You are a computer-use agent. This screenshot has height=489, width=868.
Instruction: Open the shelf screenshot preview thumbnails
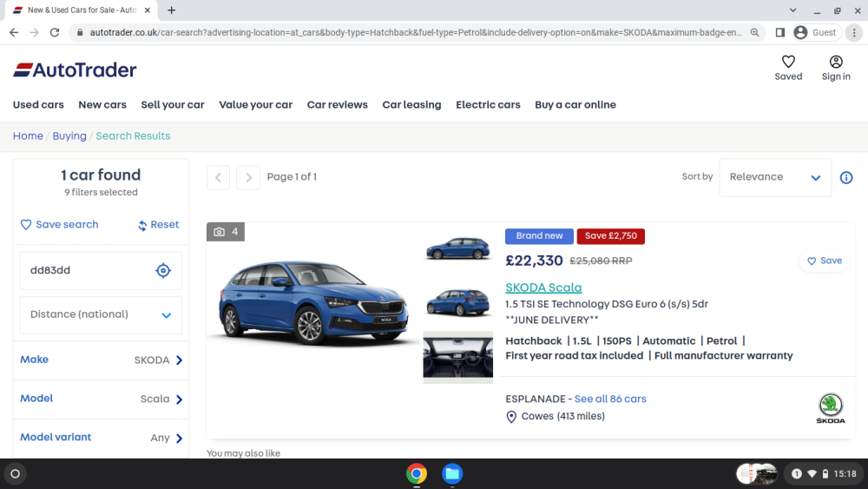757,473
